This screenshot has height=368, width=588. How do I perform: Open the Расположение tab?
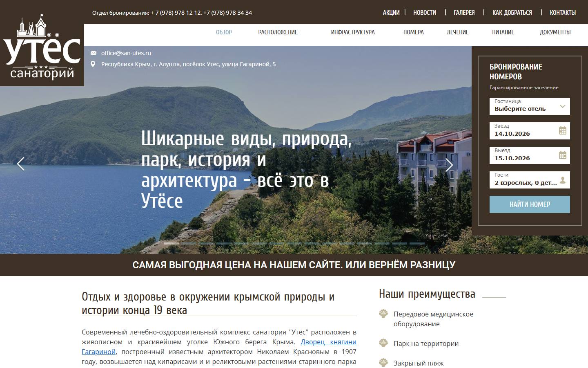click(278, 32)
